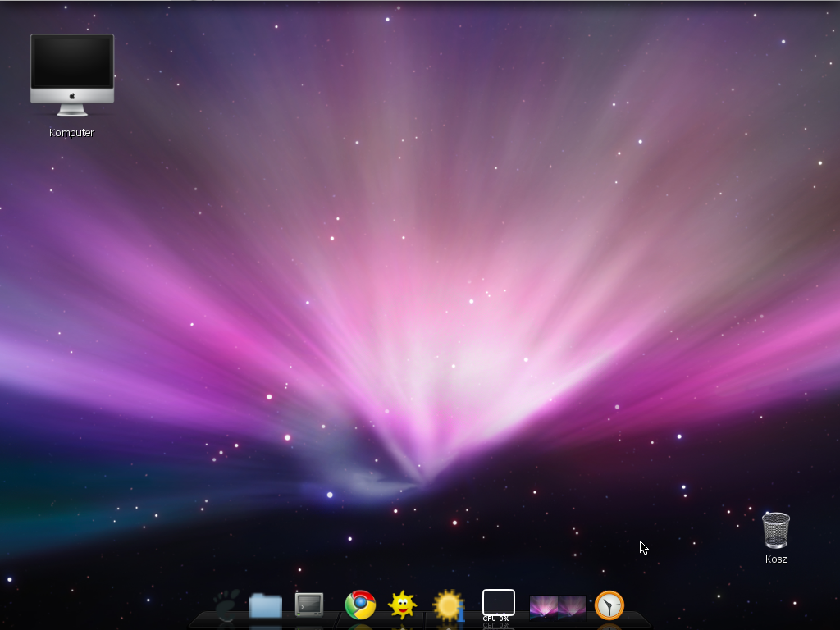Image resolution: width=840 pixels, height=630 pixels.
Task: Click the CPU 0% monitor applet
Action: (498, 605)
